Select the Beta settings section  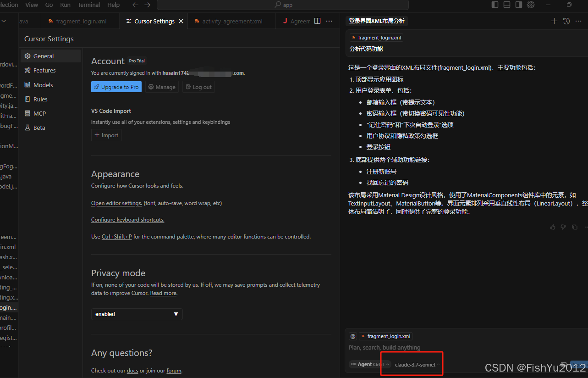tap(50, 128)
